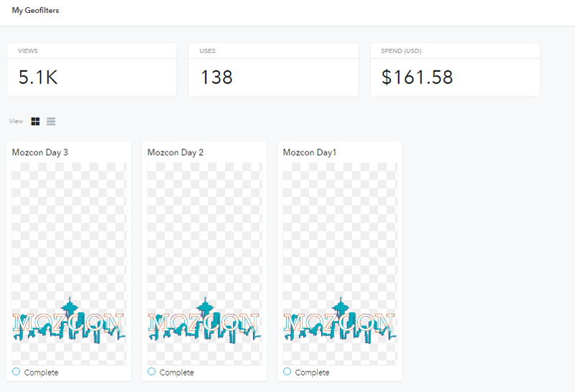The height and width of the screenshot is (392, 575).
Task: Open Mozcon Day 2 geofilter thumbnail
Action: click(205, 263)
